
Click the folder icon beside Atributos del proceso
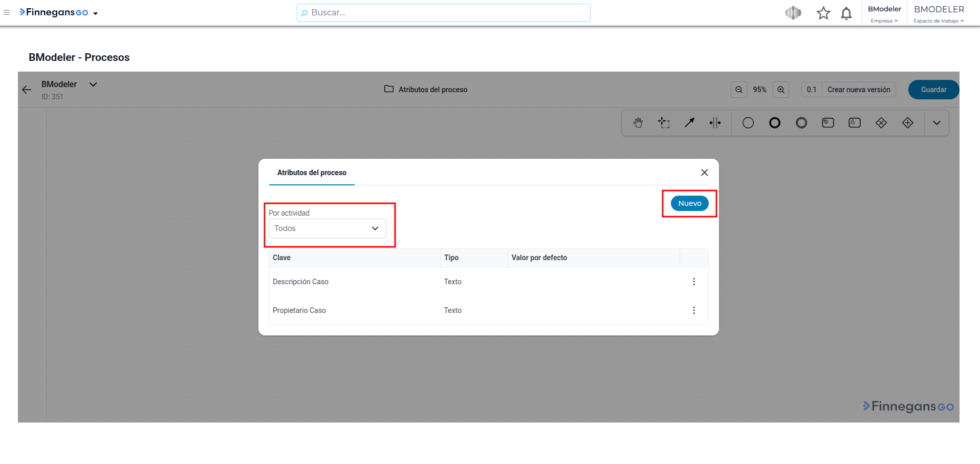click(x=389, y=89)
